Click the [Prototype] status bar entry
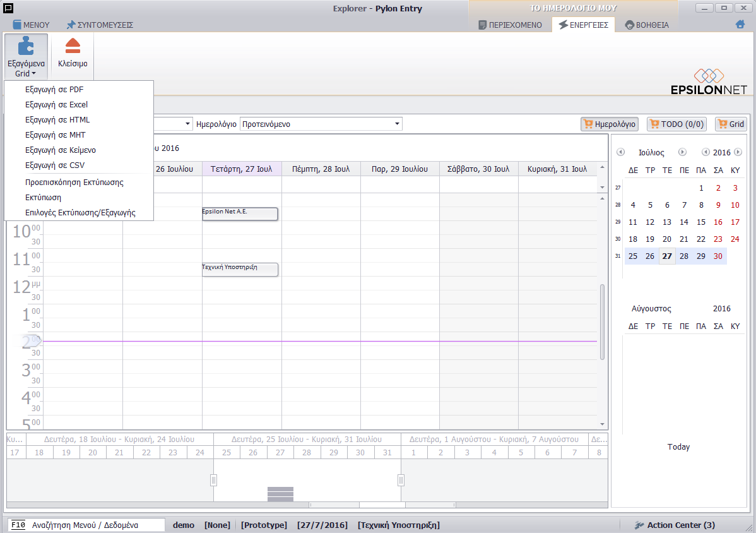This screenshot has height=533, width=756. 264,525
